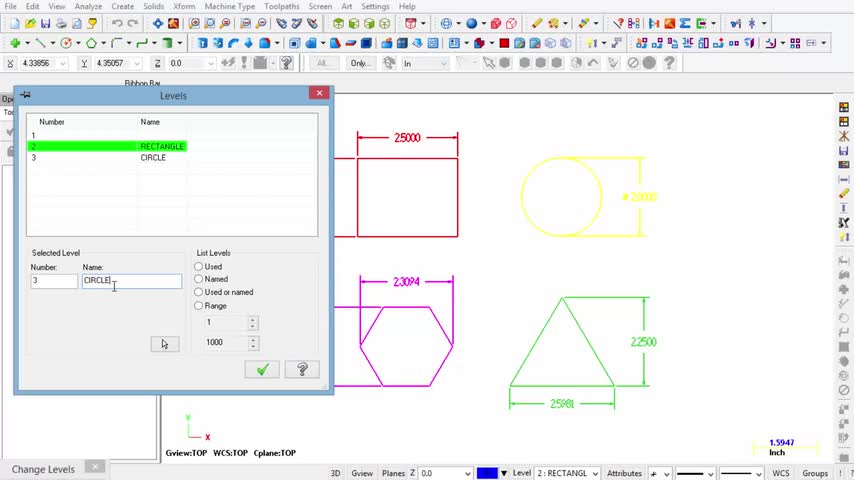Click the solid red square icon
Viewport: 854px width, 480px height.
click(504, 43)
